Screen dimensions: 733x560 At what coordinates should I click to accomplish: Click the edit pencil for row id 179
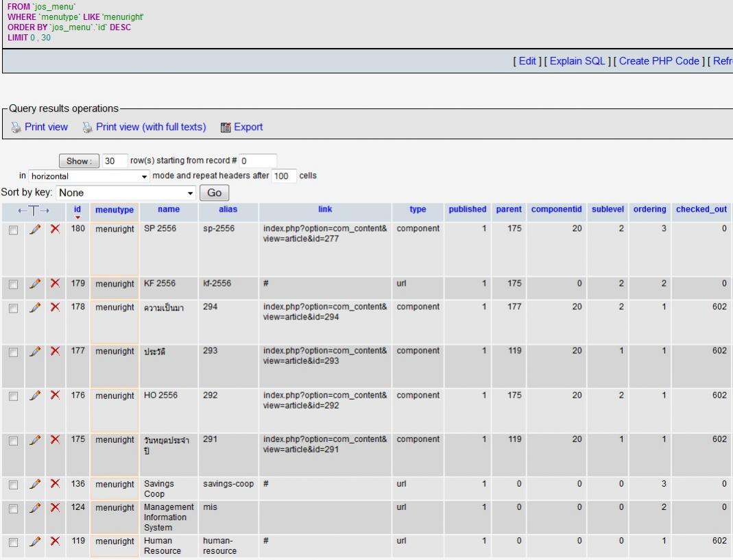tap(35, 284)
